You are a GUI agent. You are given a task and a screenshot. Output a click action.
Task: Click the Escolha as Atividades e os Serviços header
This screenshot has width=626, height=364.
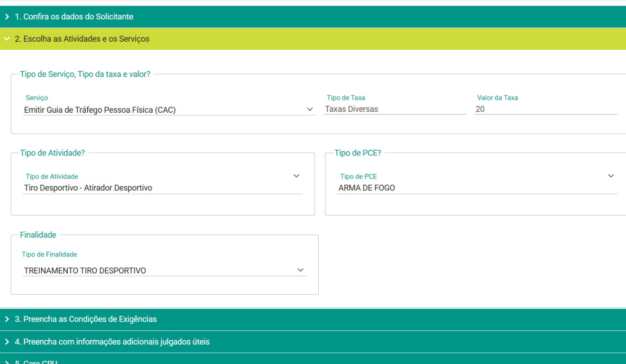pos(82,39)
